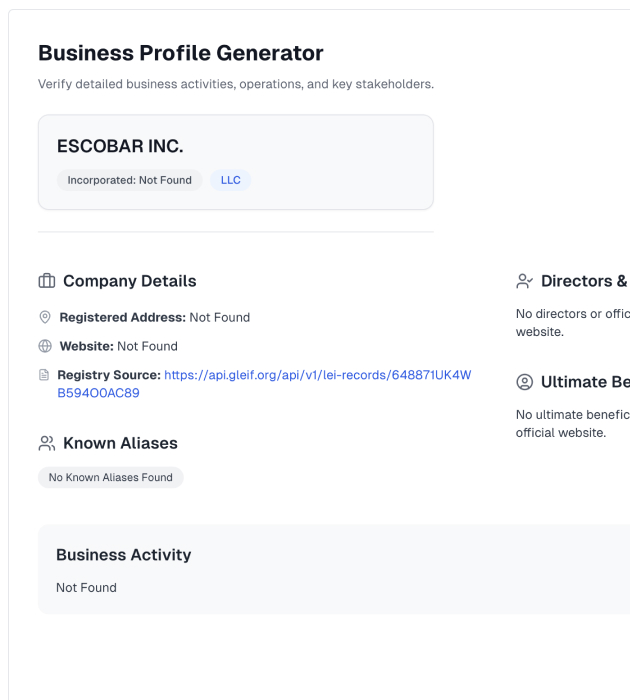The width and height of the screenshot is (630, 700).
Task: Click the No Known Aliases Found pill
Action: pyautogui.click(x=111, y=477)
